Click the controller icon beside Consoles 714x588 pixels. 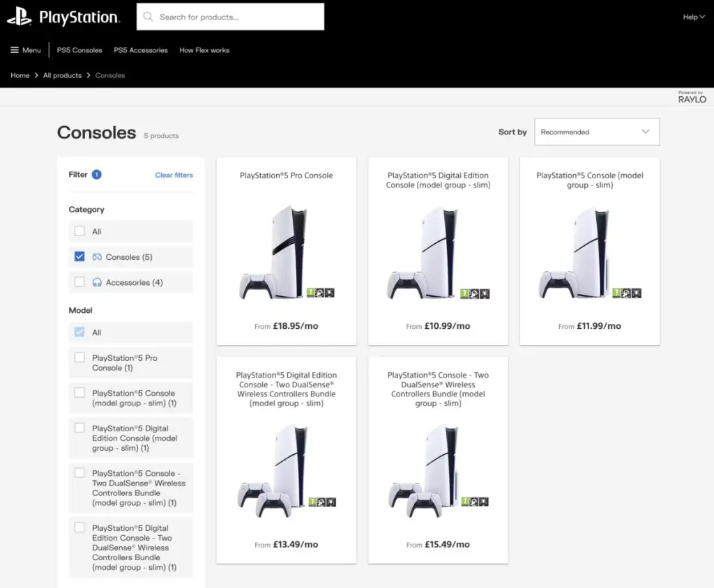pyautogui.click(x=97, y=257)
